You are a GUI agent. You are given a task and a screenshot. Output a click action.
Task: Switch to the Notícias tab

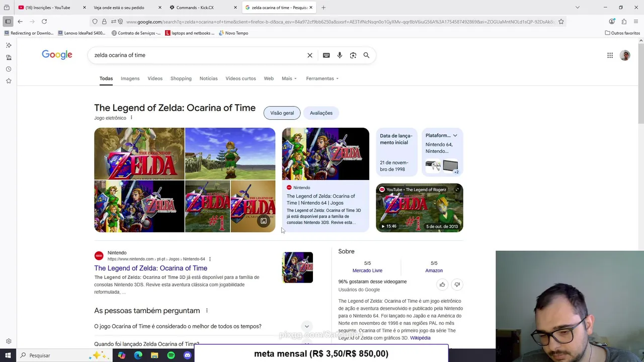click(208, 78)
